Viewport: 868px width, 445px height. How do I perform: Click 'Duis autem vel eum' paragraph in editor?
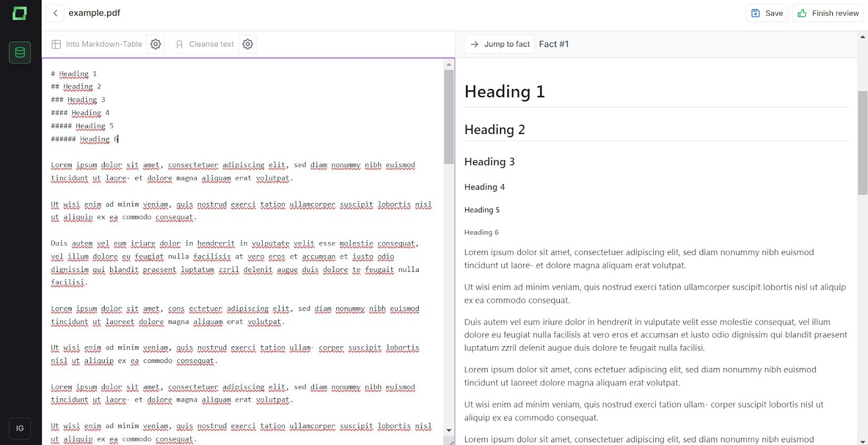[x=235, y=263]
